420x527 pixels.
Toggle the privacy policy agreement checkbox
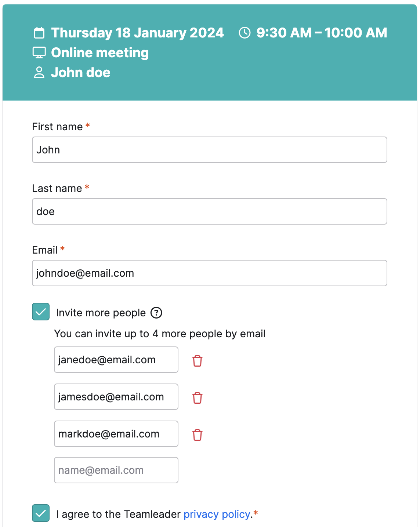41,513
